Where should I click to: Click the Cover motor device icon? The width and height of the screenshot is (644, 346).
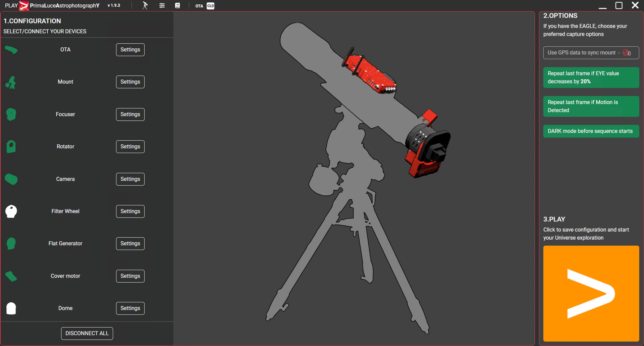(x=11, y=276)
